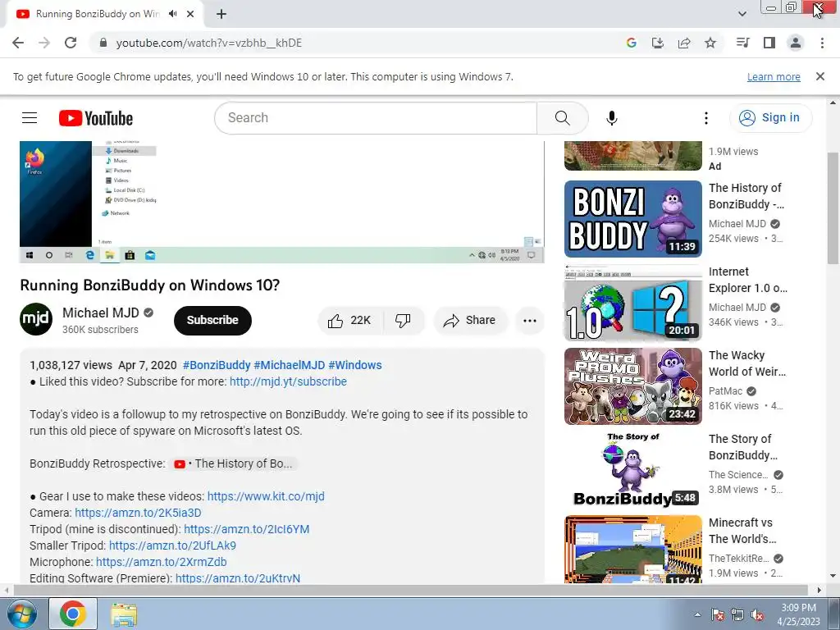This screenshot has height=630, width=840.
Task: Go to YouTube home via logo
Action: click(96, 118)
